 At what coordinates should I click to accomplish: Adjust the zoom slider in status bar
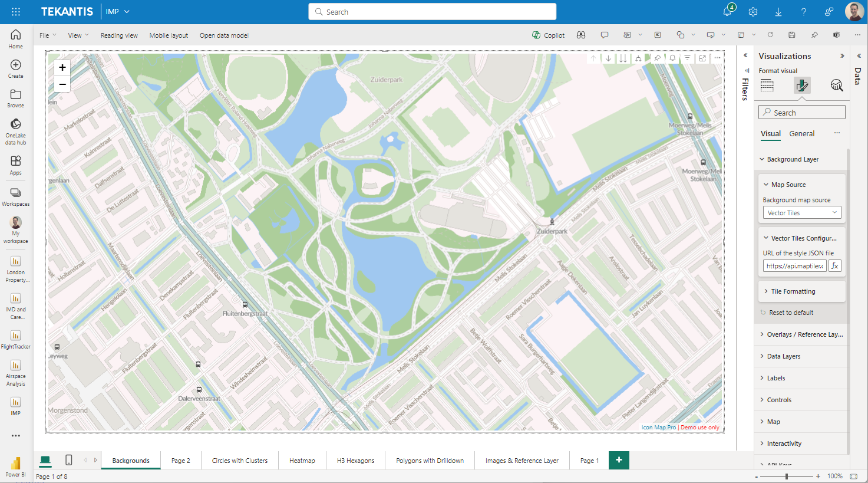pos(787,476)
